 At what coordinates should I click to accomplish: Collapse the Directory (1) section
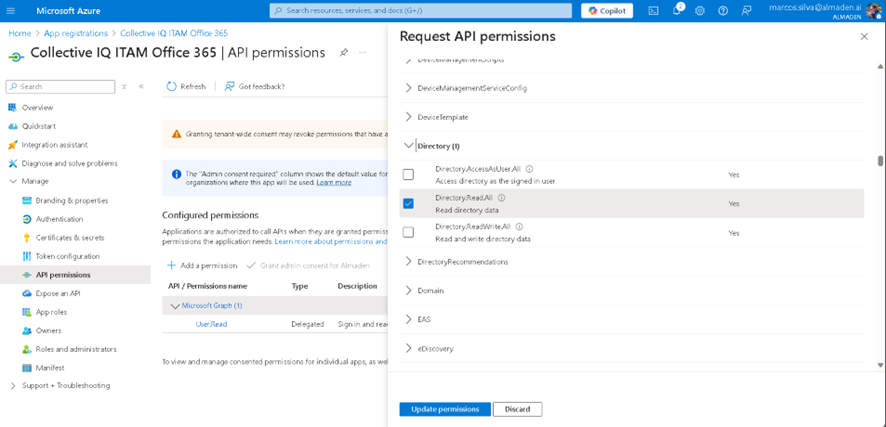(409, 146)
